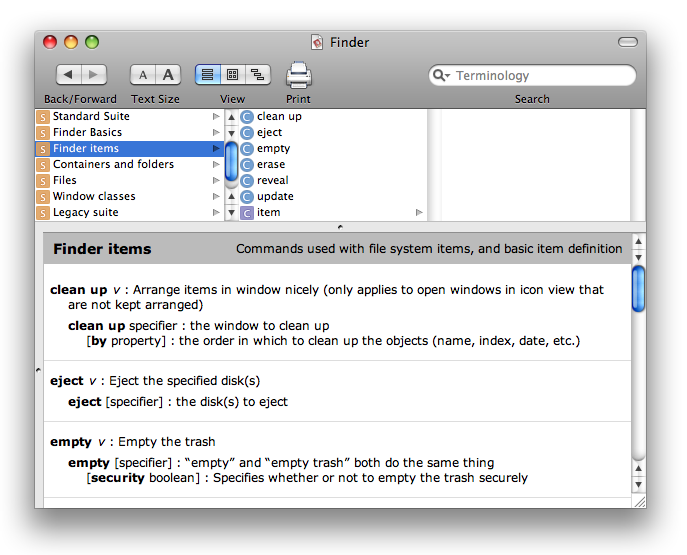Screen dimensions: 687x555
Task: Select the Files suite
Action: pos(129,180)
